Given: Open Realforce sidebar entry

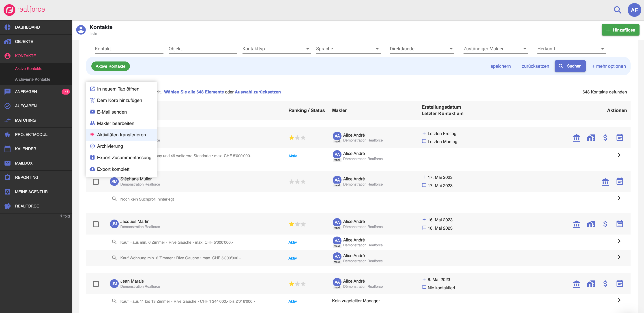Looking at the screenshot, I should [36, 206].
